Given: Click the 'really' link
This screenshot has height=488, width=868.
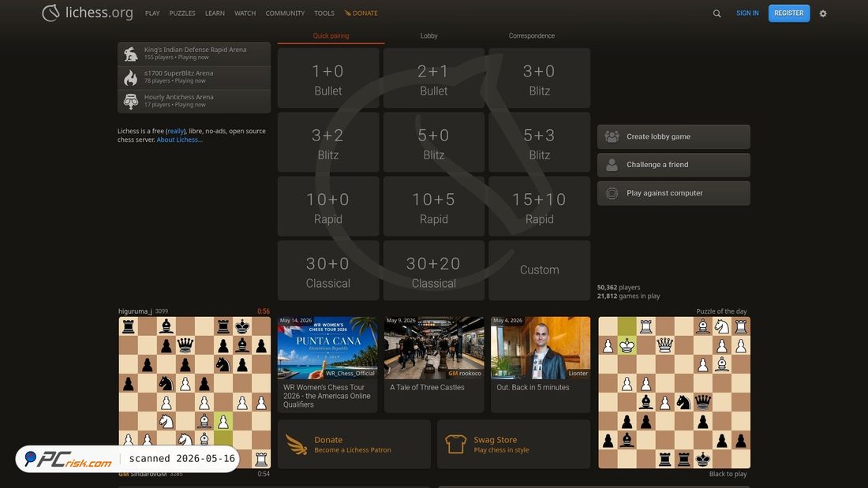Looking at the screenshot, I should [175, 131].
